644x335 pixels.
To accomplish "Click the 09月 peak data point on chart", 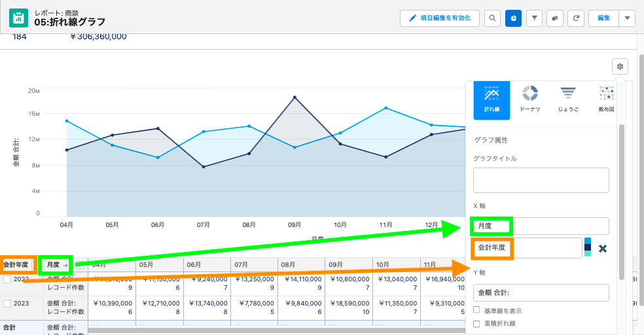I will pyautogui.click(x=295, y=97).
